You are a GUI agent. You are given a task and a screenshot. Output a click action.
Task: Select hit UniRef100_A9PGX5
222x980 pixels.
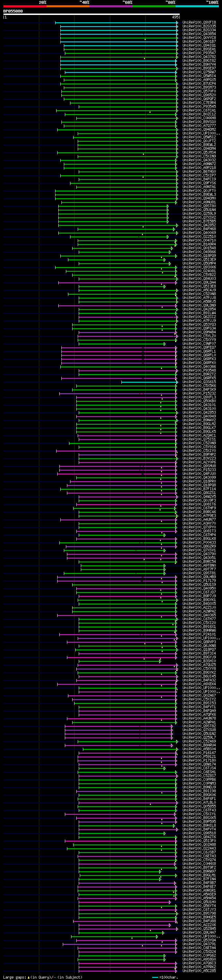pyautogui.click(x=199, y=80)
